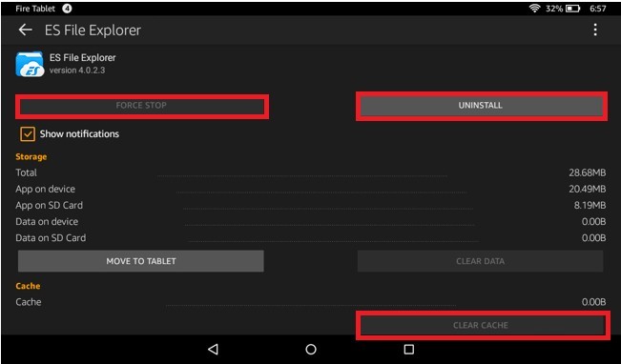The height and width of the screenshot is (364, 621).
Task: Go back using the arrow beside ES File Explorer
Action: click(x=26, y=30)
